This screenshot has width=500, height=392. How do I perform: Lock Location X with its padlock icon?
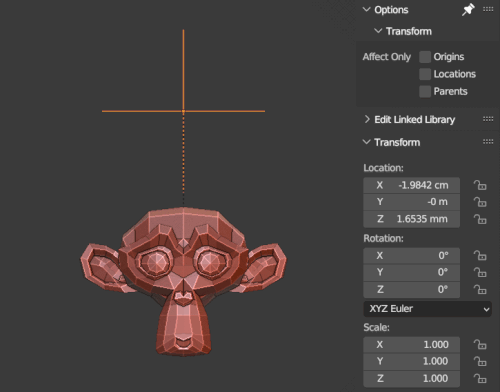(x=480, y=185)
